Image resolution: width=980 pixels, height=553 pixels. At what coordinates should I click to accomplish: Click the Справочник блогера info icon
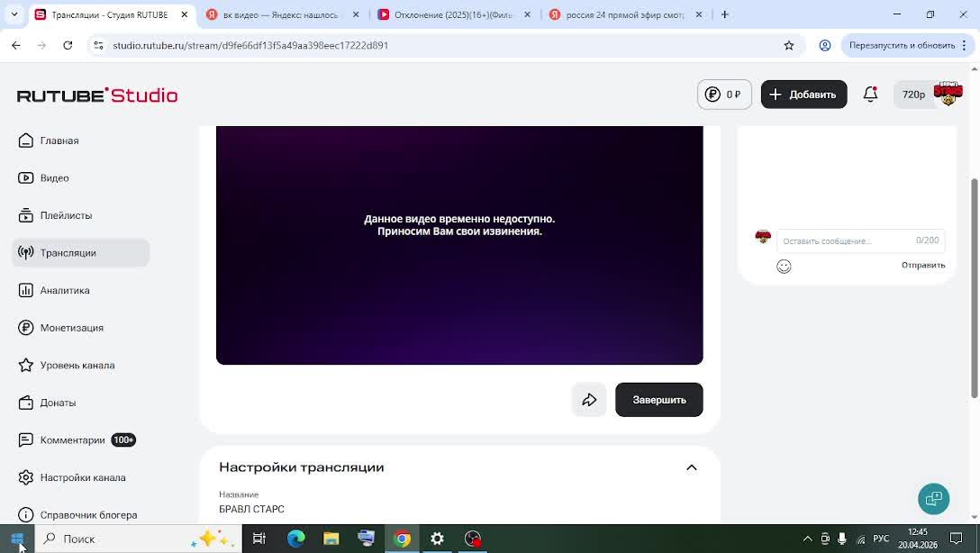pyautogui.click(x=25, y=515)
